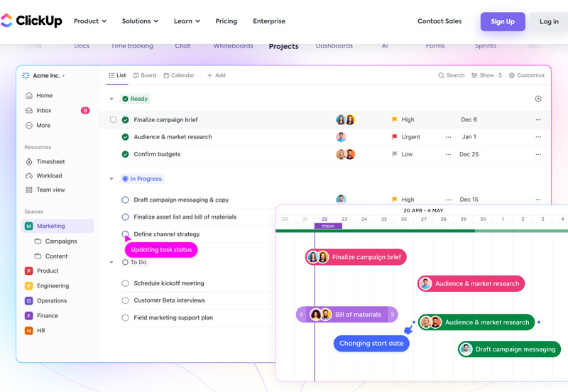Open Customize gear settings
568x392 pixels.
[512, 75]
